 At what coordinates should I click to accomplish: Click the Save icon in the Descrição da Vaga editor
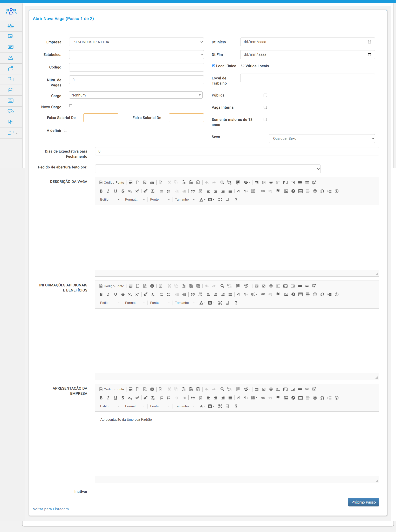click(130, 183)
